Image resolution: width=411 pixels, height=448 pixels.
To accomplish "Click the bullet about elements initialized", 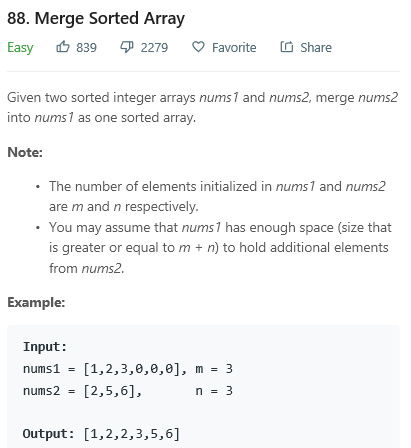I will (x=217, y=196).
